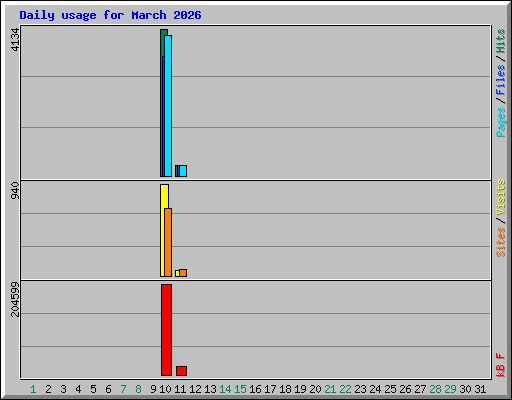Click the chart title 'Daily usage for March 2026'

pyautogui.click(x=110, y=15)
